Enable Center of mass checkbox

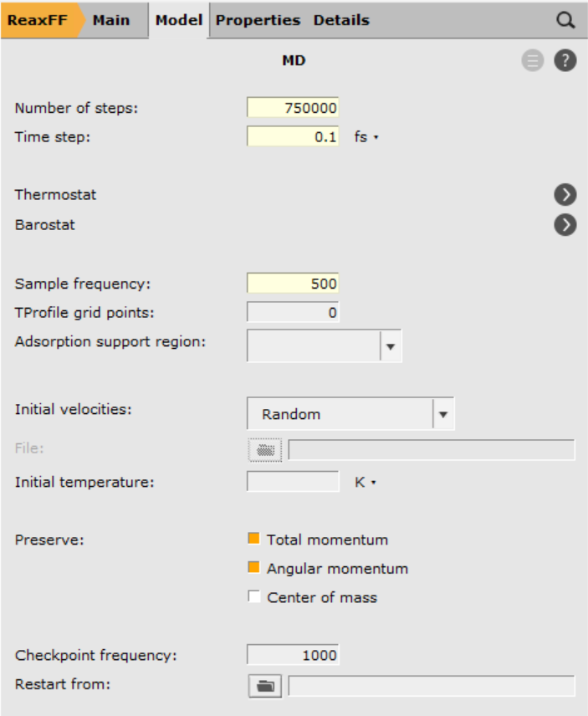(x=254, y=597)
